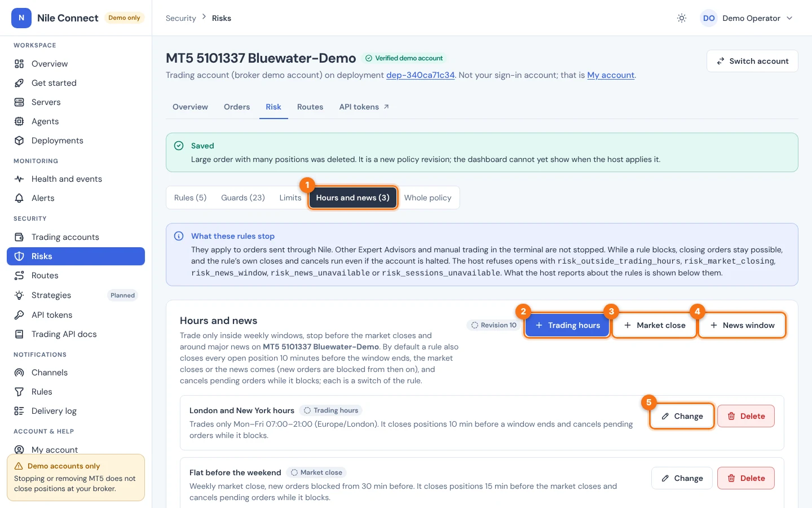Select the Limits segment

[x=290, y=198]
